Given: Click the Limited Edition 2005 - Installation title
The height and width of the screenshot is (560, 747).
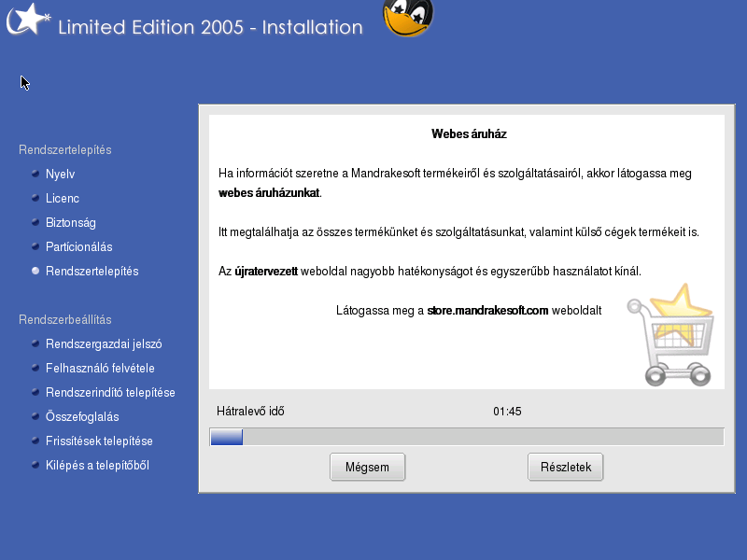Looking at the screenshot, I should (210, 27).
